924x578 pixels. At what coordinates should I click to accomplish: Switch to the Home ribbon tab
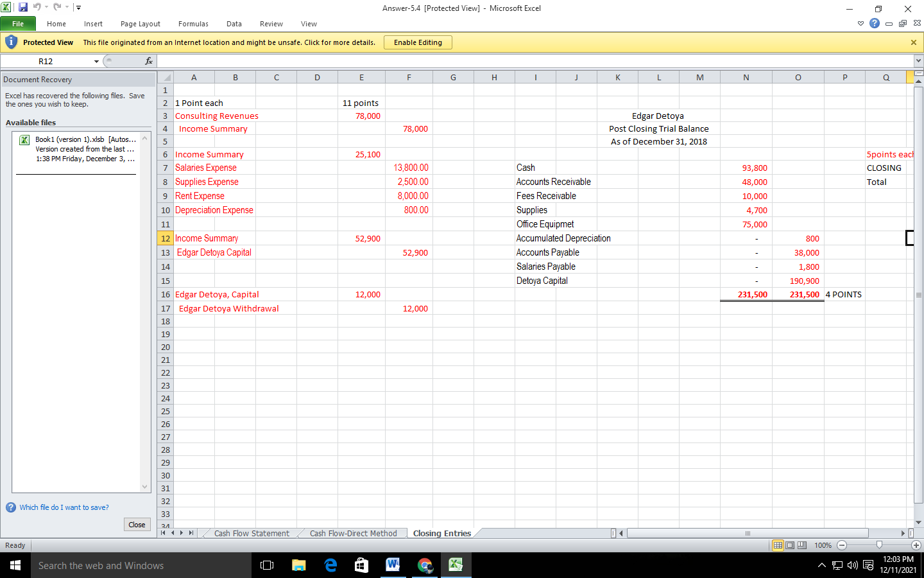pyautogui.click(x=56, y=24)
